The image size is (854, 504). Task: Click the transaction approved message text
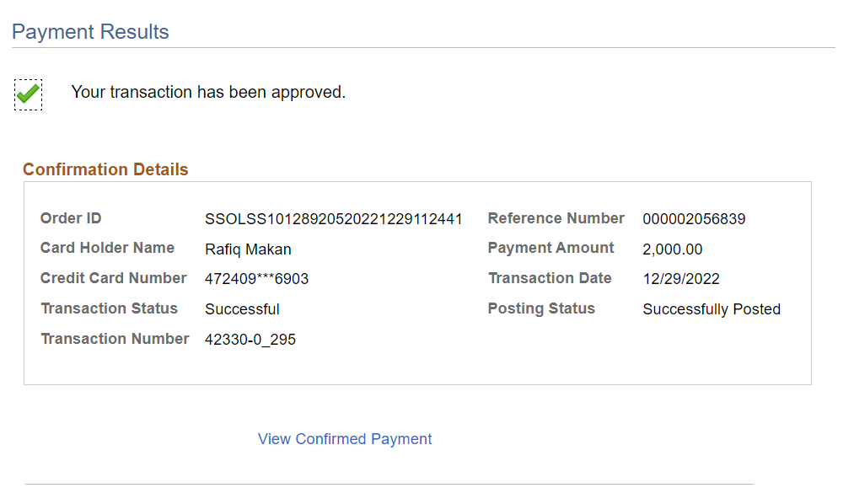[x=208, y=92]
